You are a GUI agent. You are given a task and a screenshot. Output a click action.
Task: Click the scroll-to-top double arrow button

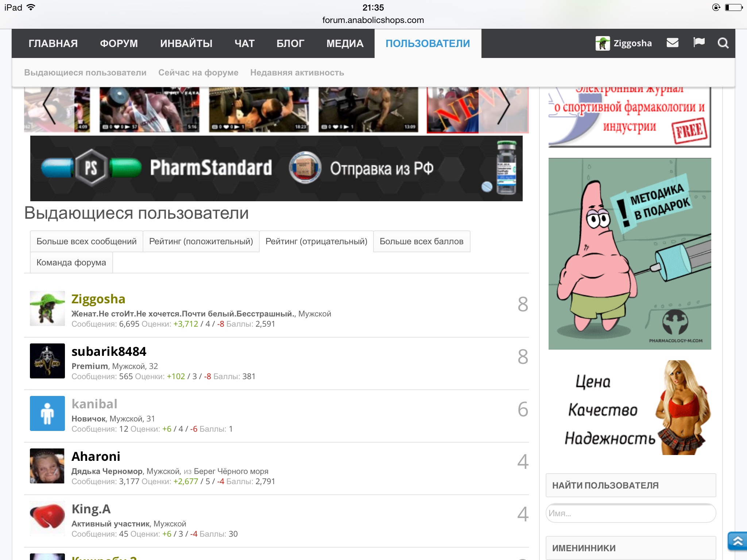[x=737, y=541]
